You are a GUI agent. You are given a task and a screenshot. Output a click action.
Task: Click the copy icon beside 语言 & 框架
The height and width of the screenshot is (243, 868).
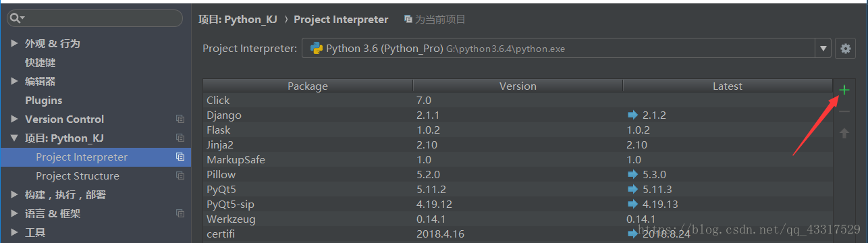pos(180,213)
